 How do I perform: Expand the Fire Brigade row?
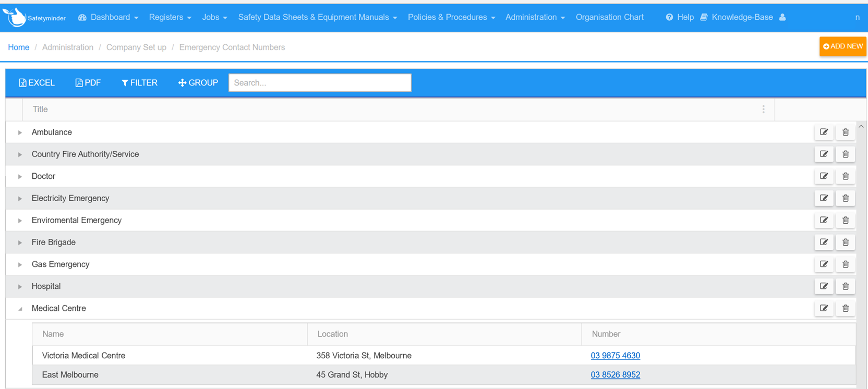coord(20,242)
